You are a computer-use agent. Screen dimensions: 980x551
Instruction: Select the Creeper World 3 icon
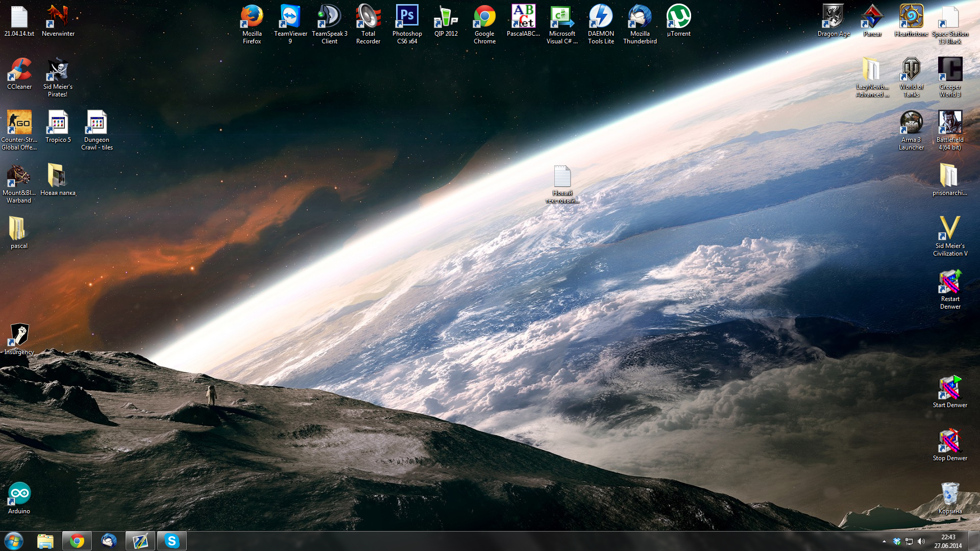point(950,77)
